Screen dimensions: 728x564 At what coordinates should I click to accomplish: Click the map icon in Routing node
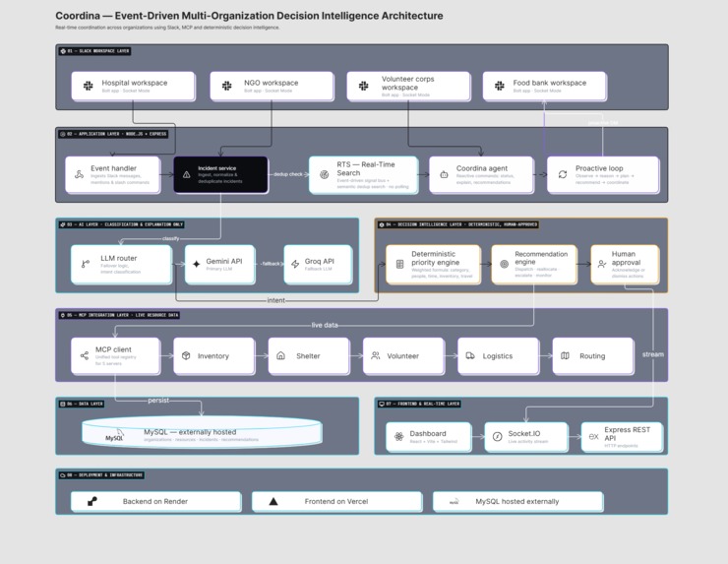565,356
